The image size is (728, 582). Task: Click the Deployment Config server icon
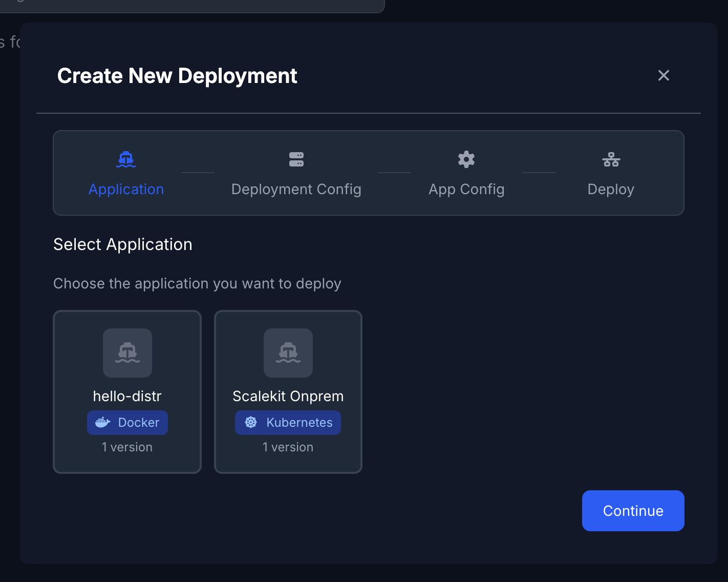296,159
